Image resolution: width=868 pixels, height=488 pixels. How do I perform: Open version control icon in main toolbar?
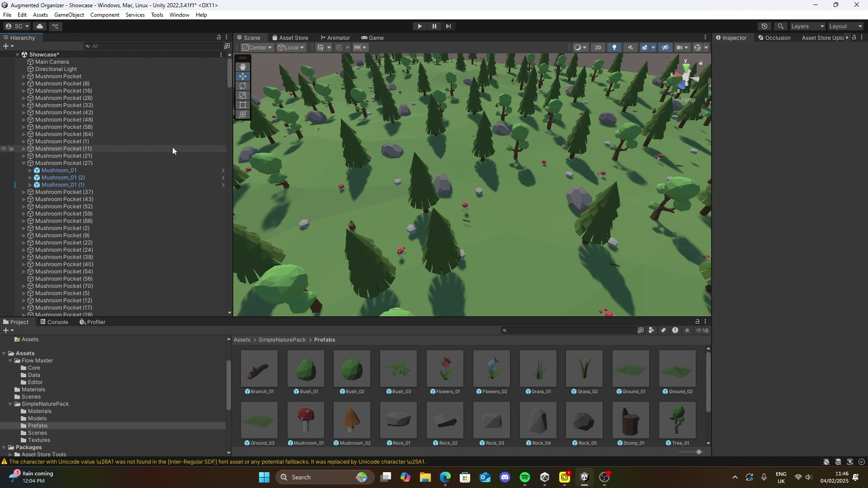[x=55, y=26]
